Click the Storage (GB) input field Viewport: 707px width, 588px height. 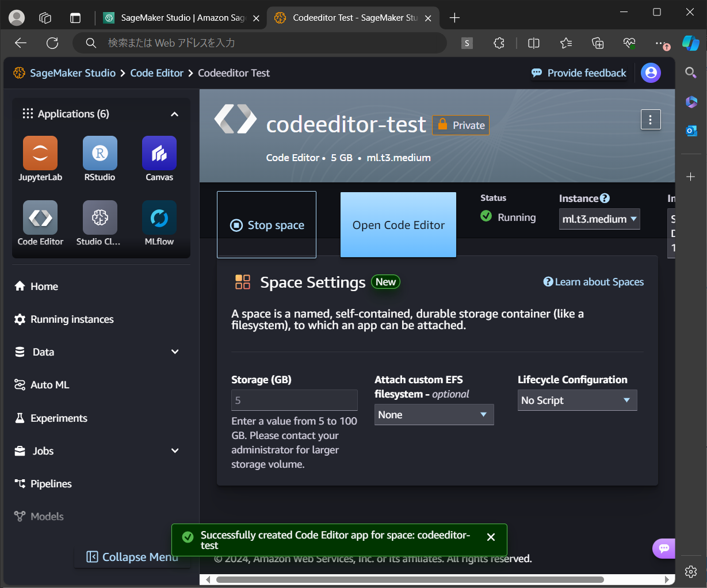pos(294,400)
